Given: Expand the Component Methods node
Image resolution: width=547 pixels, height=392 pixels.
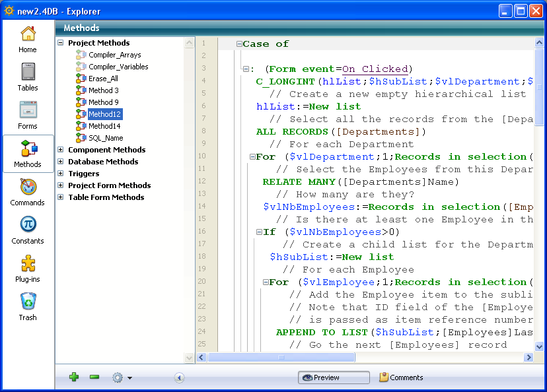Looking at the screenshot, I should (x=61, y=150).
